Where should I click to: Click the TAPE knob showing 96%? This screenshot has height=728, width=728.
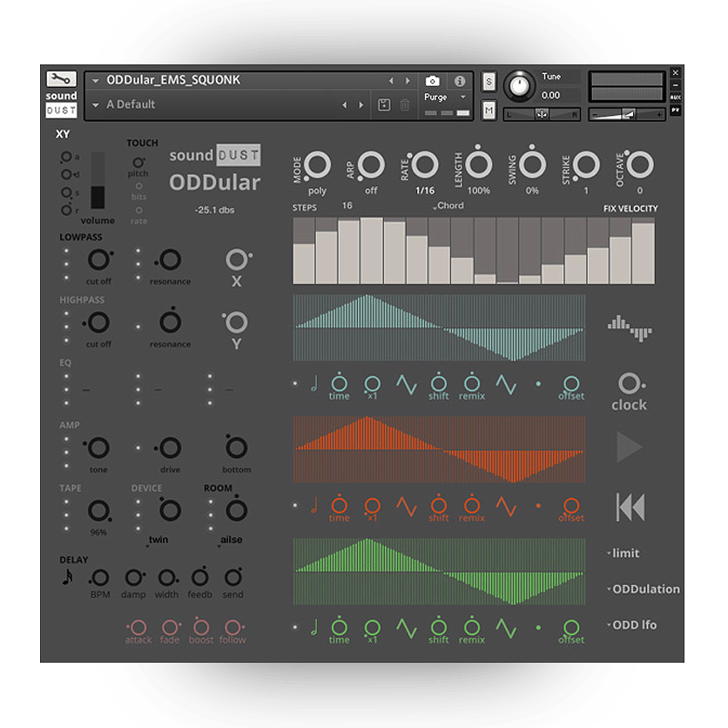99,510
